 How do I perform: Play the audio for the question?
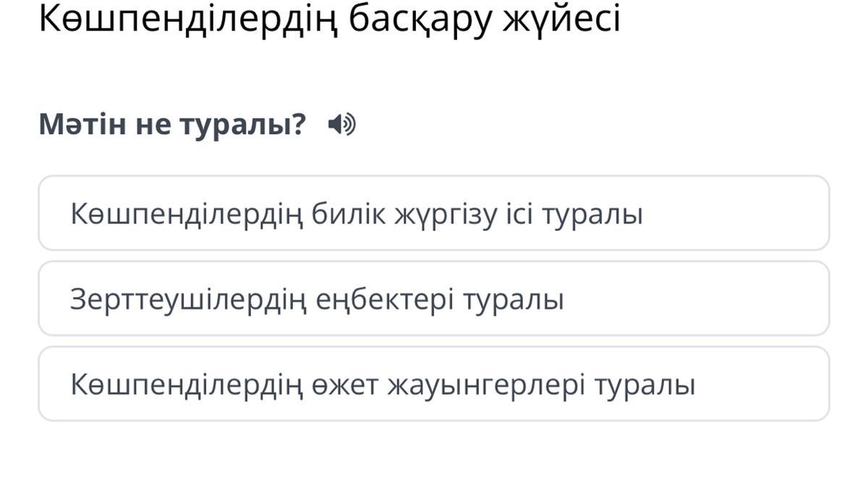click(x=341, y=125)
